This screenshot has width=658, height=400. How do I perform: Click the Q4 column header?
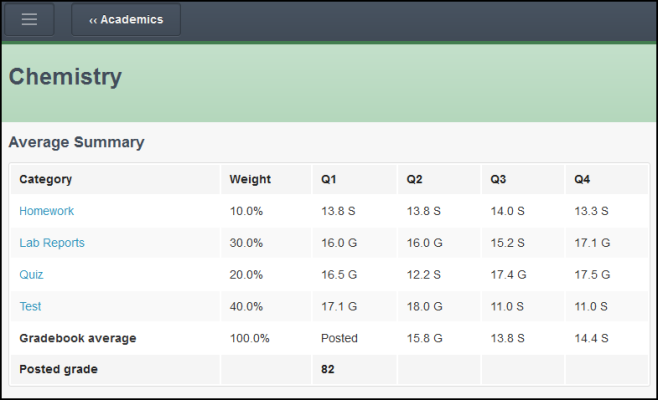(x=583, y=180)
